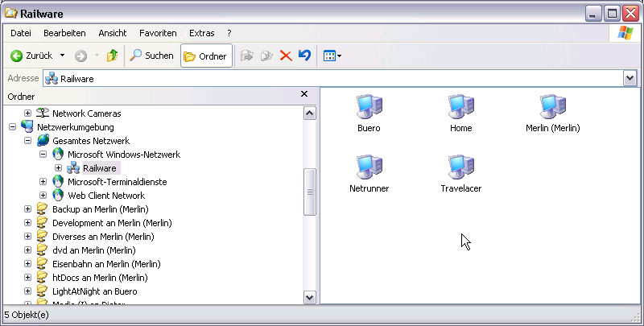The width and height of the screenshot is (644, 326).
Task: Select dvd an Merlin (Merlin) share
Action: (94, 250)
